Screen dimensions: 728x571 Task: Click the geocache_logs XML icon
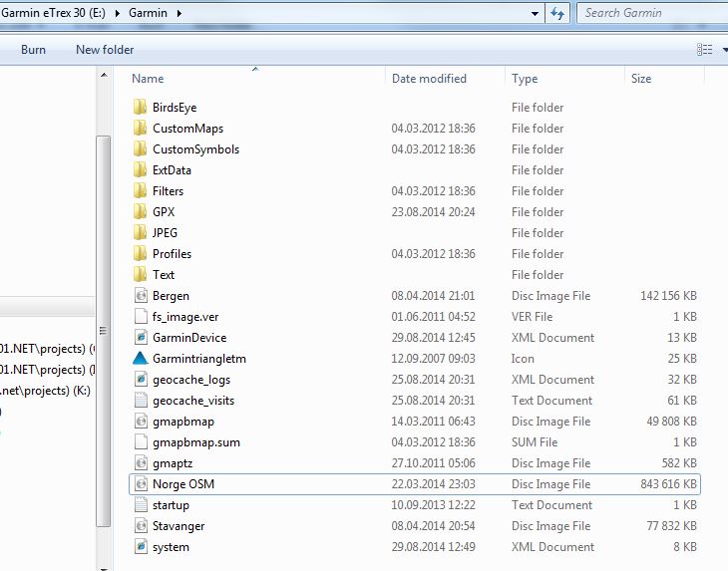point(141,379)
